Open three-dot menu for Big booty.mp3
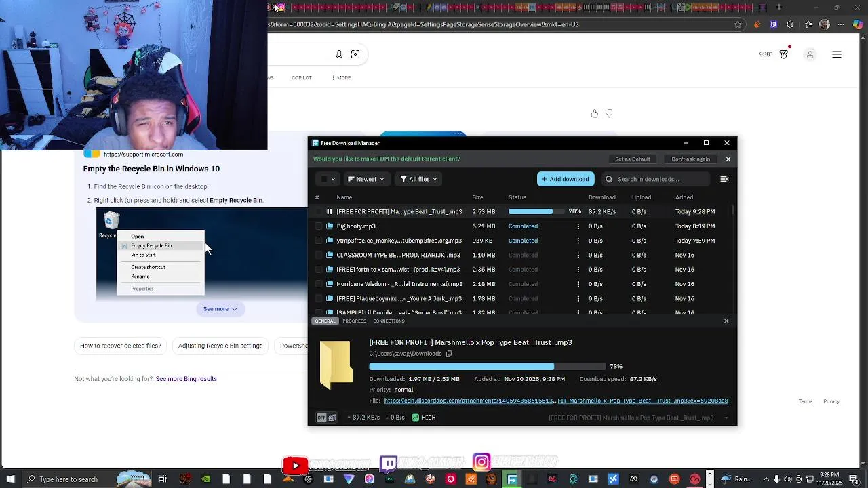 click(578, 226)
